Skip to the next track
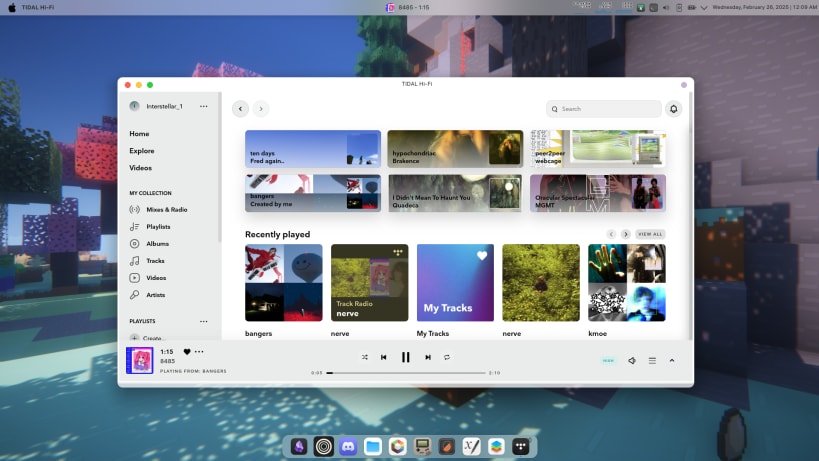Viewport: 819px width, 461px height. [x=428, y=357]
